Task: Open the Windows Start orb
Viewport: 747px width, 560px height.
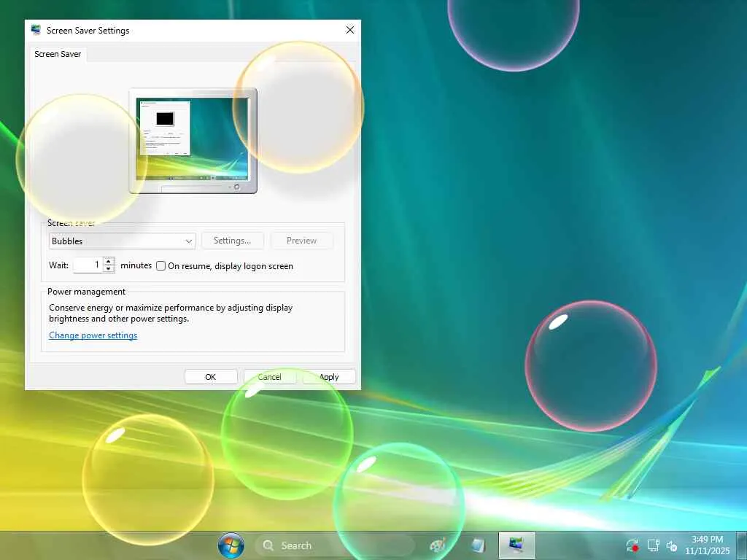Action: click(x=231, y=545)
